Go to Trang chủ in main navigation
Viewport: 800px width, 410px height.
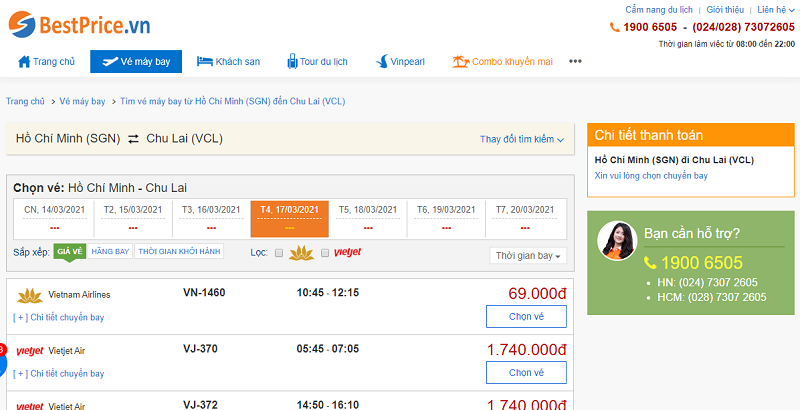tap(46, 62)
